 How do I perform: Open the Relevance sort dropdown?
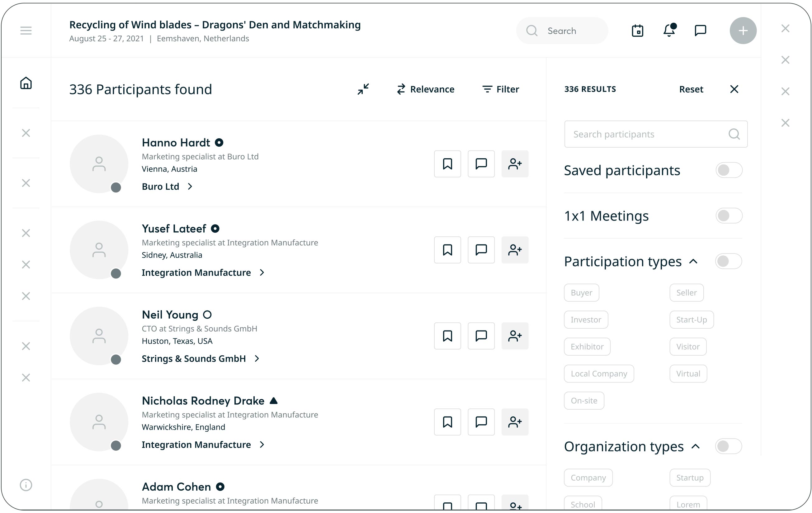pyautogui.click(x=426, y=89)
